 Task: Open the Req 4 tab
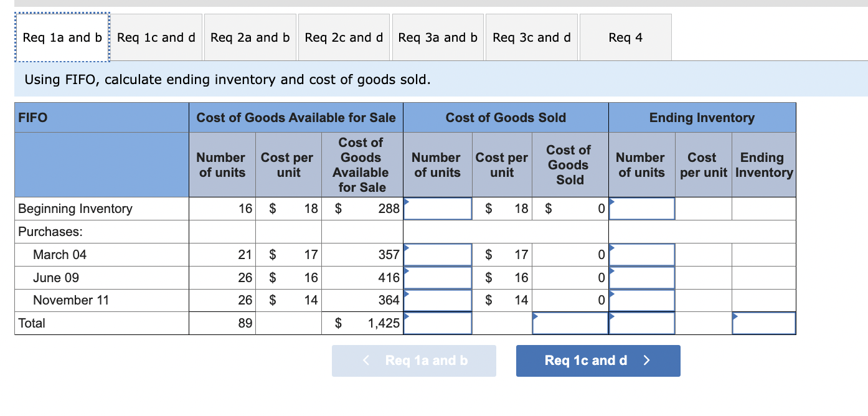626,37
